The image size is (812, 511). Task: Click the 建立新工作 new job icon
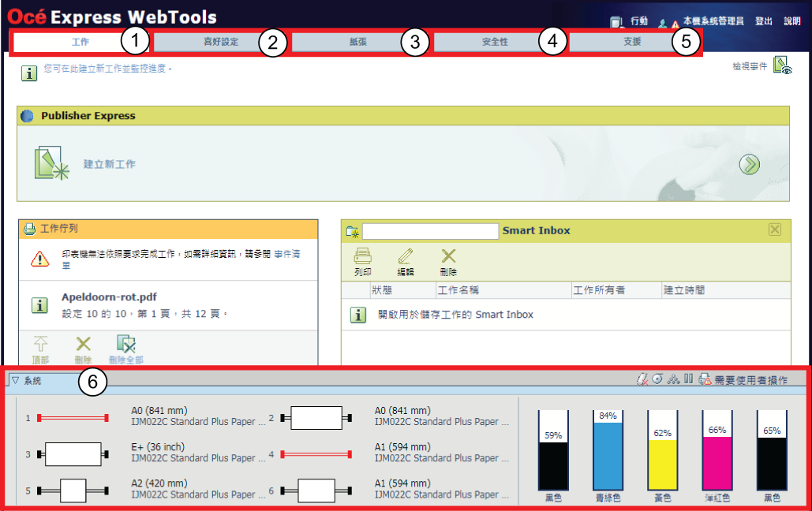tap(51, 163)
